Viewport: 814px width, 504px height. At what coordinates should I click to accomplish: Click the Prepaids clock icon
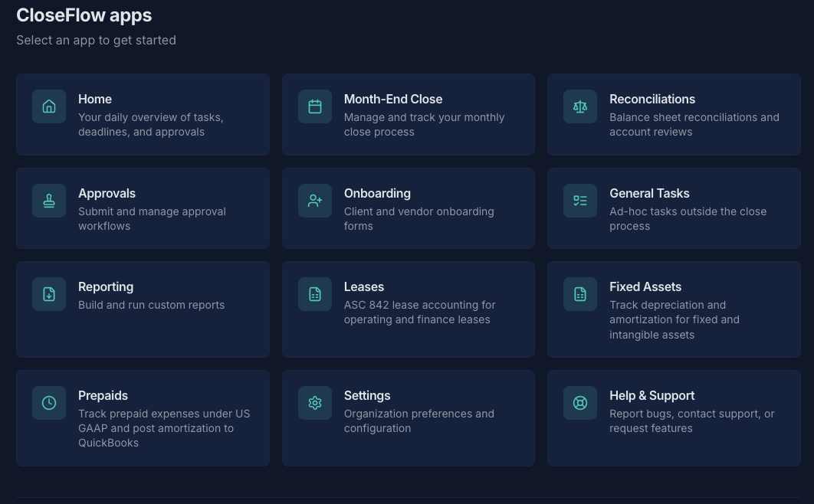point(49,403)
